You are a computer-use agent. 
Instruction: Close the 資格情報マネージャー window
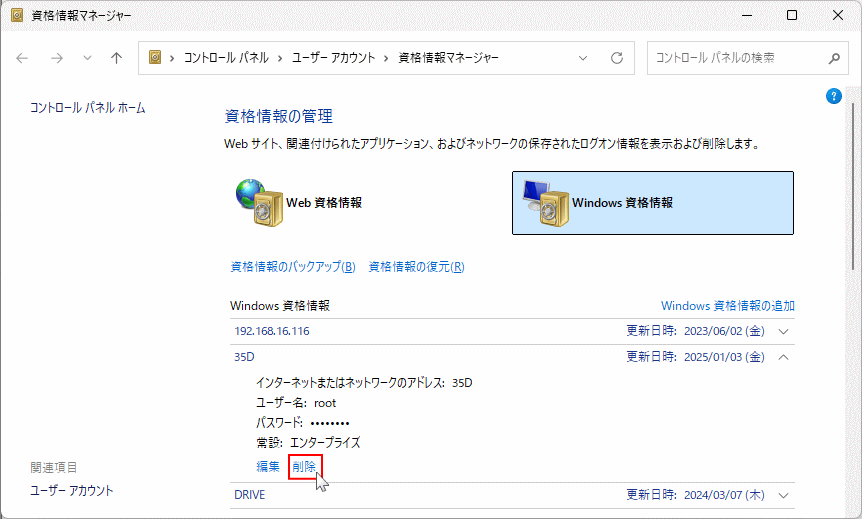pos(837,15)
